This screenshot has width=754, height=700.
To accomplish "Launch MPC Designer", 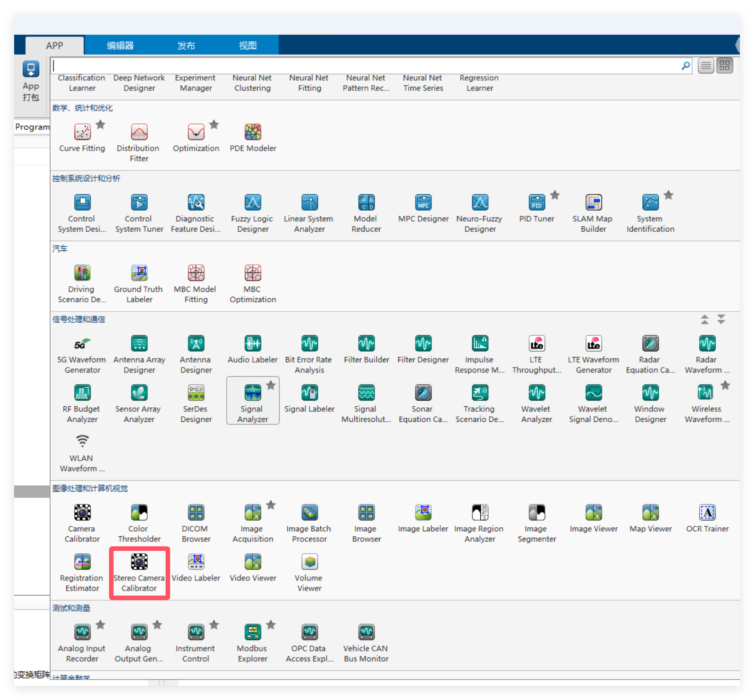I will [x=423, y=207].
